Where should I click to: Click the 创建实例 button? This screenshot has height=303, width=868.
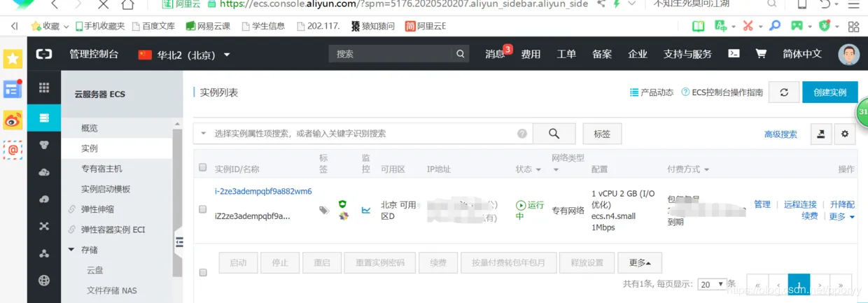(x=830, y=92)
